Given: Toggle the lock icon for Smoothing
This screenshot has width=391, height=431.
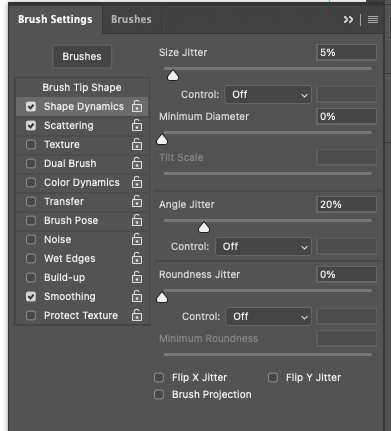Looking at the screenshot, I should [x=137, y=296].
